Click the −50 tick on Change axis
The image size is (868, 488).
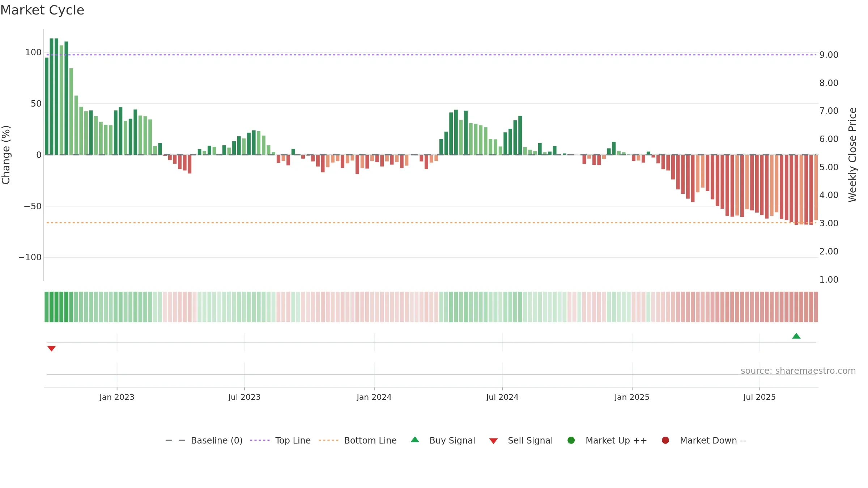pyautogui.click(x=33, y=206)
